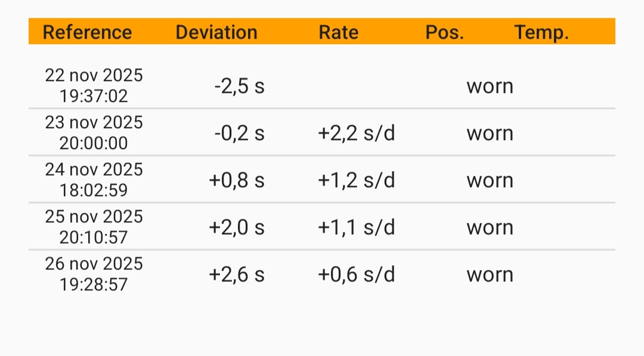Screen dimensions: 644x356
Task: Click the Rate column header
Action: click(339, 32)
